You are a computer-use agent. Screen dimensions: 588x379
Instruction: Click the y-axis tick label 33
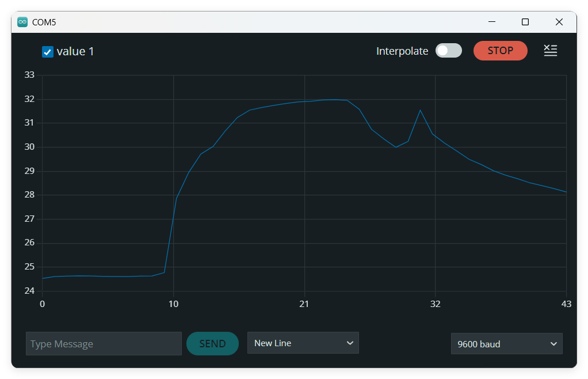[29, 75]
